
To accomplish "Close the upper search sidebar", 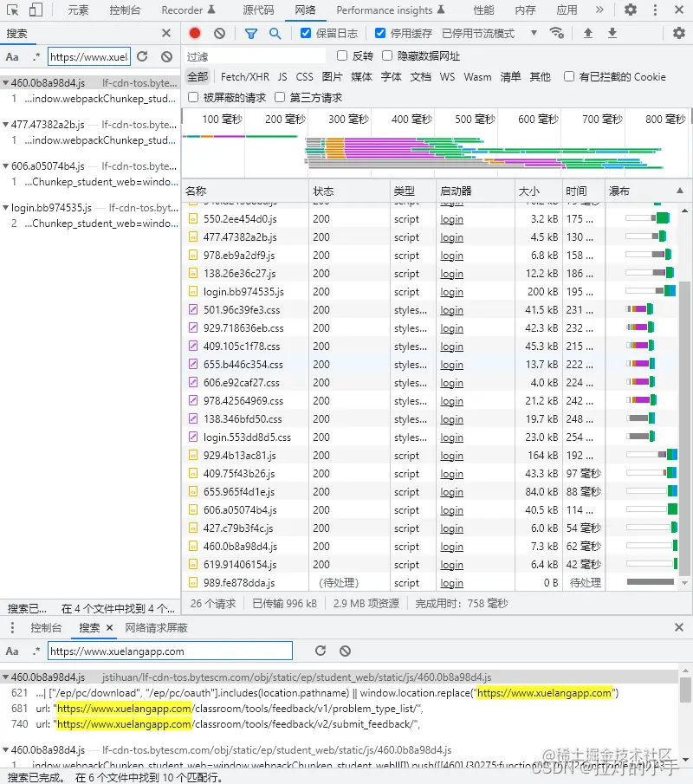I will (166, 34).
